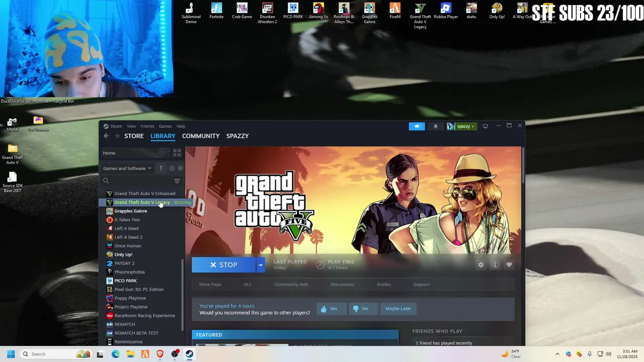Switch to the STORE tab

134,136
